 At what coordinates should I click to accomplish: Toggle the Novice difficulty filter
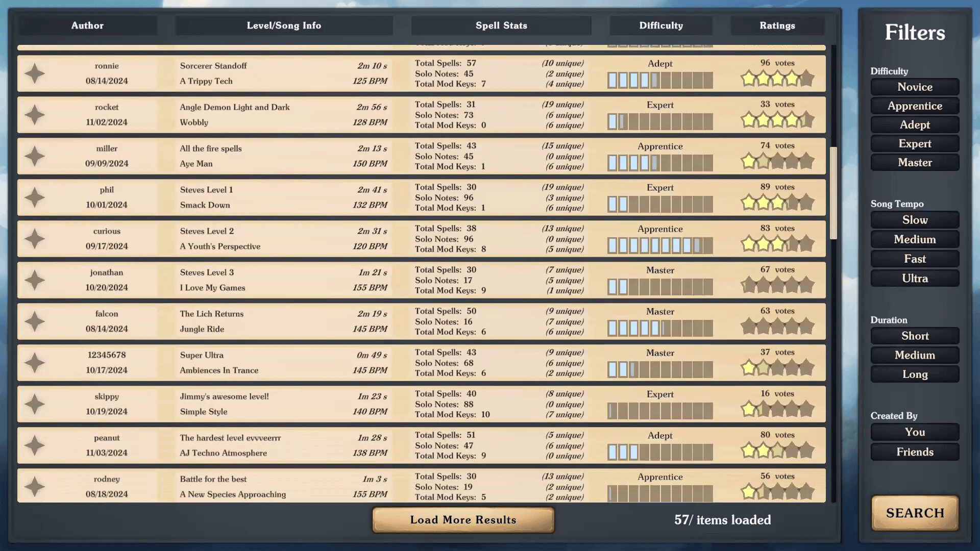coord(914,87)
